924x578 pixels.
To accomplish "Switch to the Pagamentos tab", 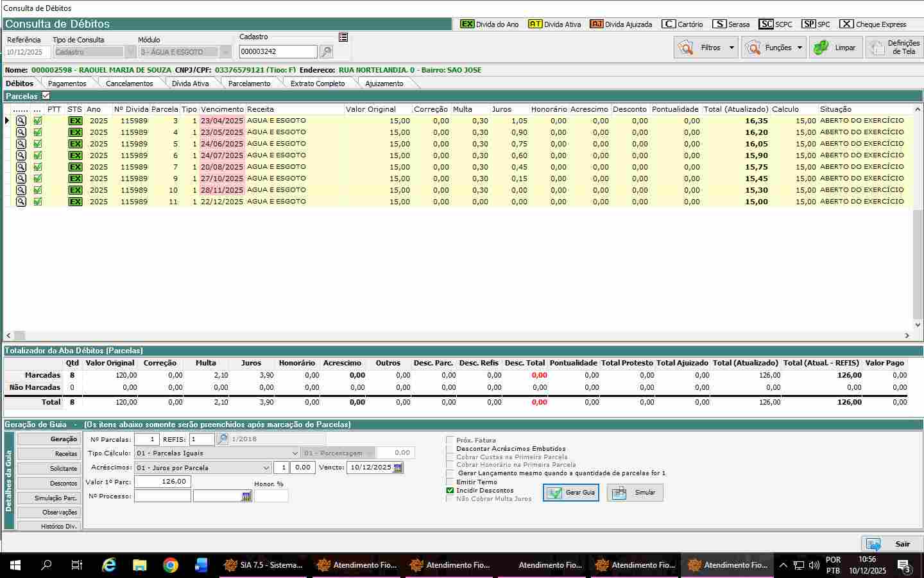I will click(x=67, y=83).
